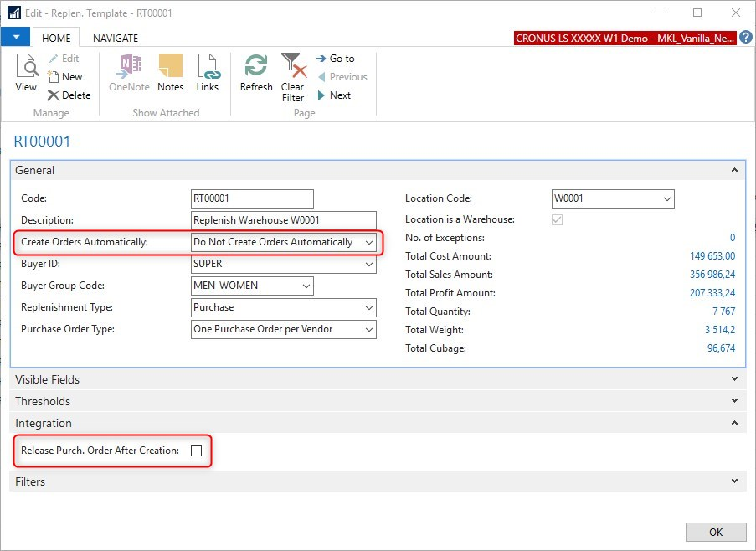Toggle Location is a Warehouse checkbox
This screenshot has width=756, height=551.
click(x=557, y=219)
